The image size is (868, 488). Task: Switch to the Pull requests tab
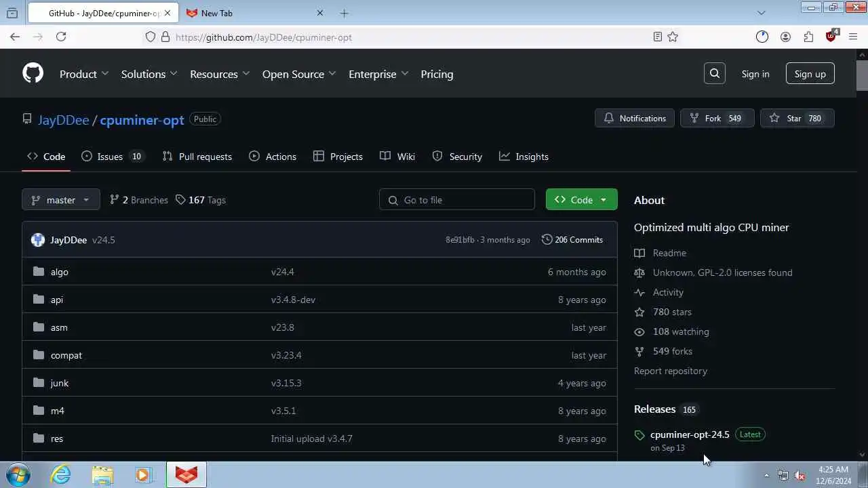pyautogui.click(x=197, y=157)
